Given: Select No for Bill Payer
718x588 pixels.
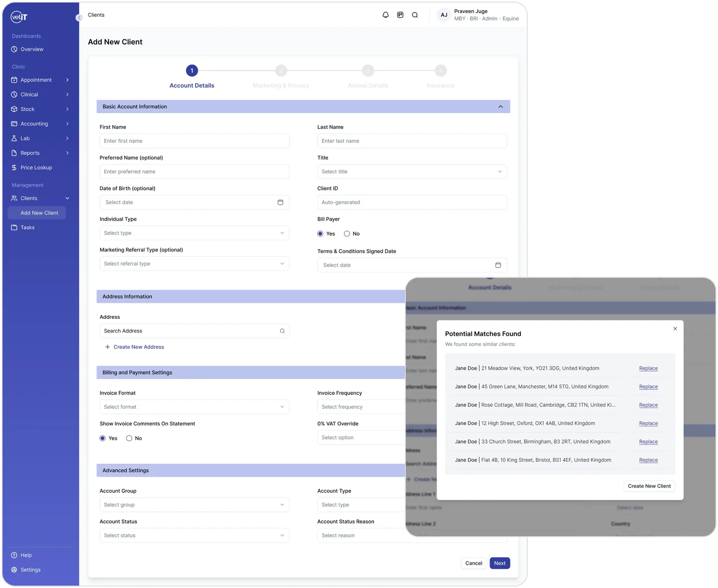Looking at the screenshot, I should (x=347, y=234).
